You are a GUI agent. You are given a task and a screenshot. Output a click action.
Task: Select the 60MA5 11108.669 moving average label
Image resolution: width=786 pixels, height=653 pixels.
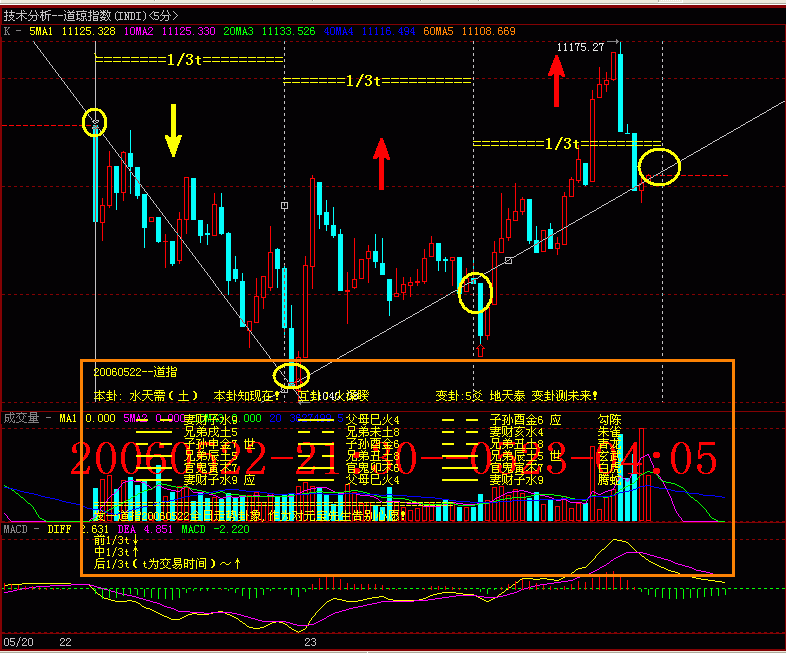click(469, 31)
